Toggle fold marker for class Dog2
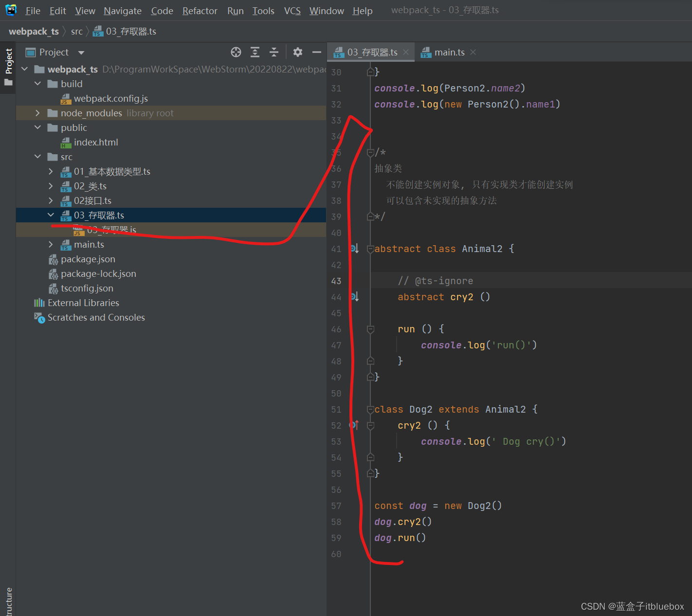This screenshot has width=692, height=616. click(370, 410)
